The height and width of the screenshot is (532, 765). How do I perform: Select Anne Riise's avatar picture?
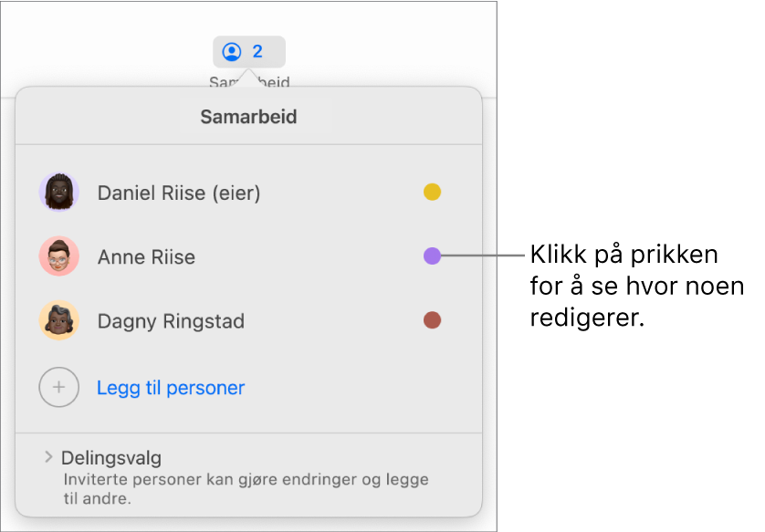(x=59, y=256)
